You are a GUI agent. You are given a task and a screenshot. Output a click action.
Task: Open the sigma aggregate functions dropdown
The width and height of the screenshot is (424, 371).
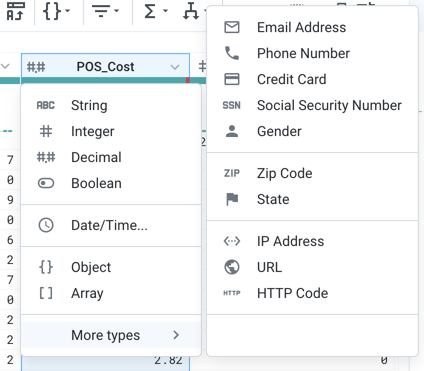[155, 11]
